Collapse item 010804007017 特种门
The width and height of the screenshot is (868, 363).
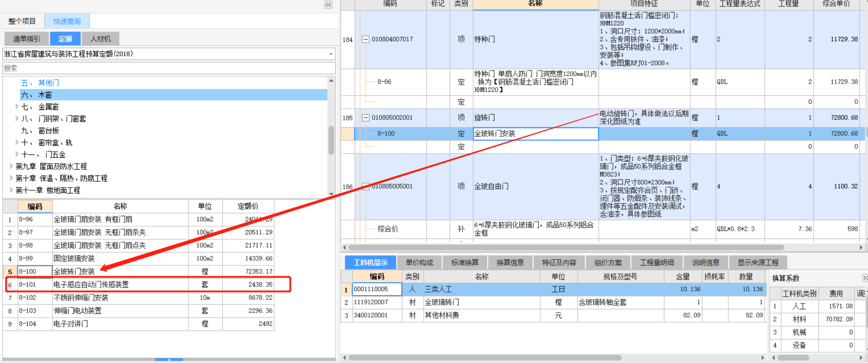pyautogui.click(x=366, y=40)
